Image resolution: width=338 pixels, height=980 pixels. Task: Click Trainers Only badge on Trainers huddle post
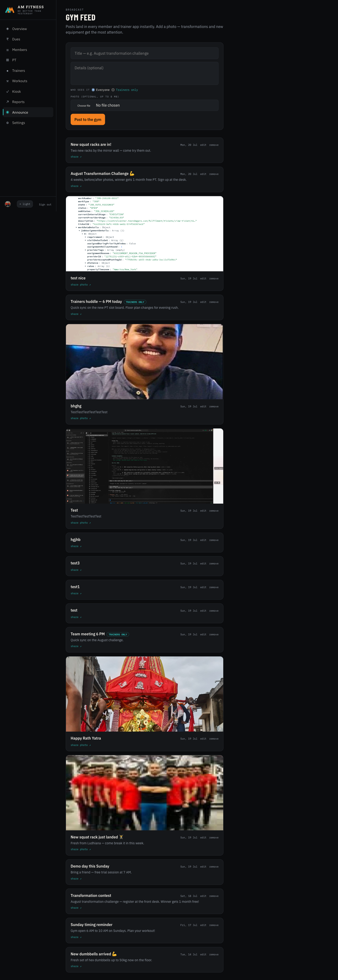pos(135,302)
